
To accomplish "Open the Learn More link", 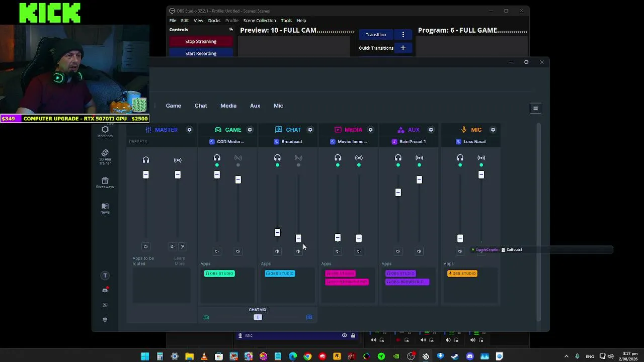I will 180,261.
